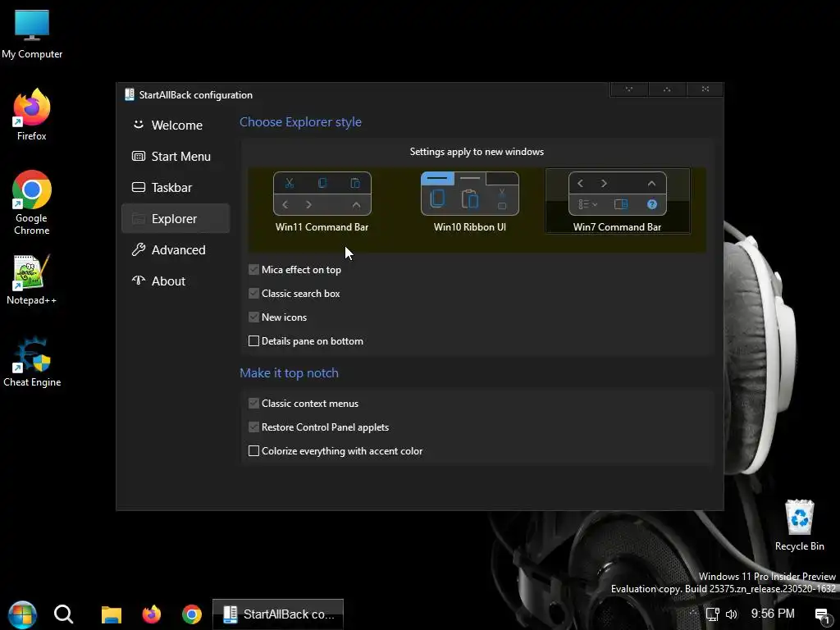
Task: Launch Chrome from the taskbar
Action: pos(192,614)
